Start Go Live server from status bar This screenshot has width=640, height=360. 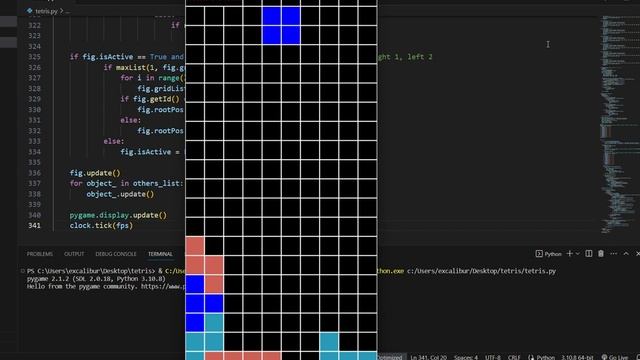point(615,357)
